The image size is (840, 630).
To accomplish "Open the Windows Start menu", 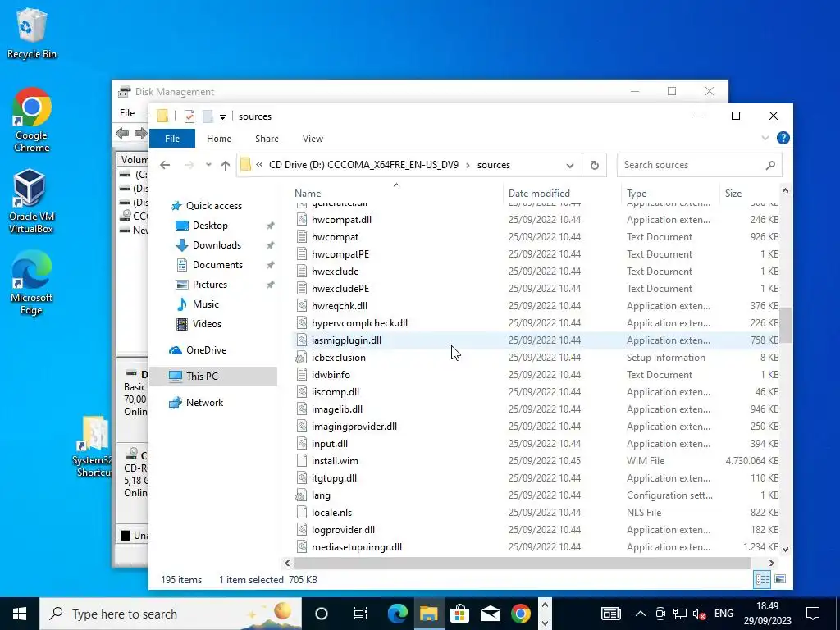I will pyautogui.click(x=20, y=614).
